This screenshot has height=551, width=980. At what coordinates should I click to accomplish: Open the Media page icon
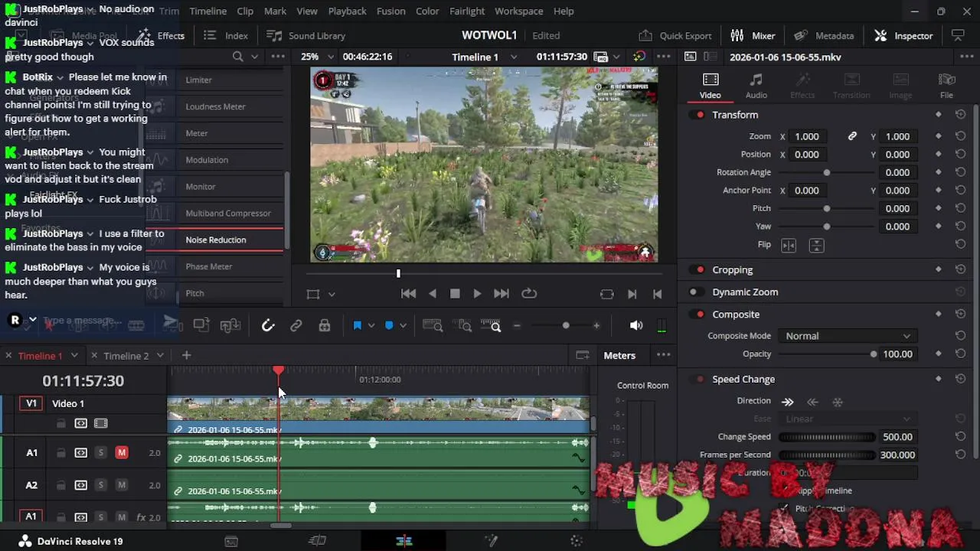[x=231, y=541]
